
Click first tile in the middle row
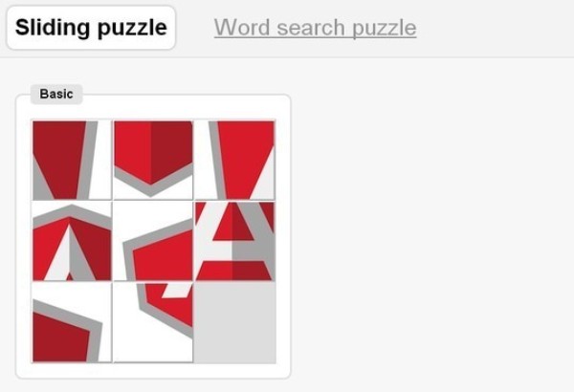[72, 242]
